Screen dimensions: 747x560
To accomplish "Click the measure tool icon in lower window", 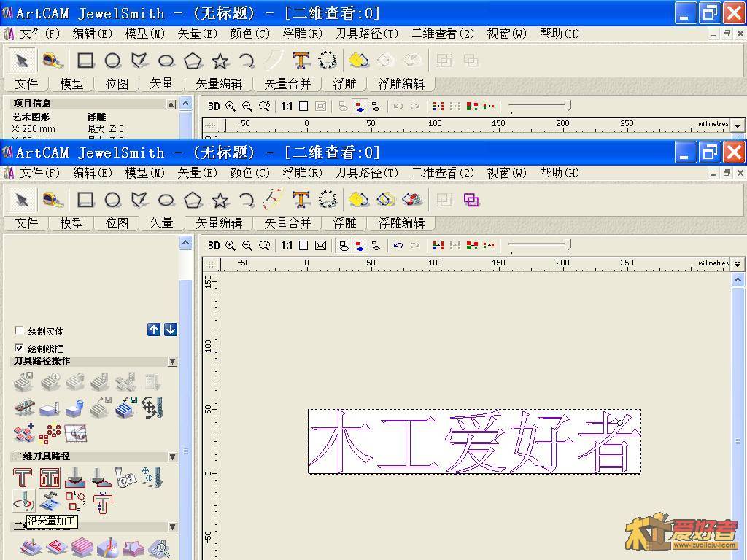I will pyautogui.click(x=53, y=200).
